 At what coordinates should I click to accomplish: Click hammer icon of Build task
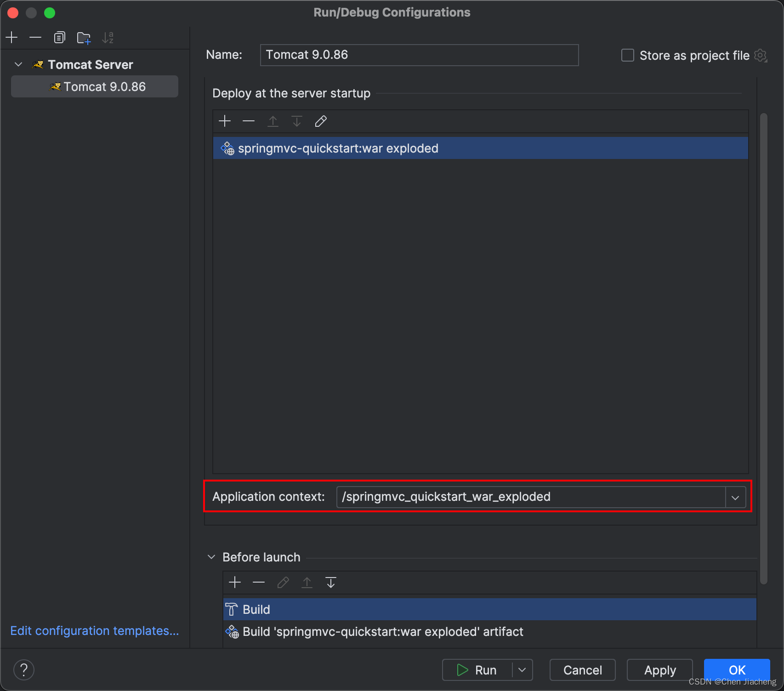232,609
